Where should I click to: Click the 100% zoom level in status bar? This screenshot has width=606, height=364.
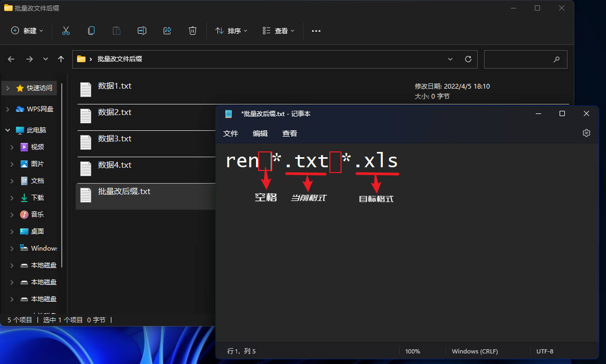pos(412,351)
